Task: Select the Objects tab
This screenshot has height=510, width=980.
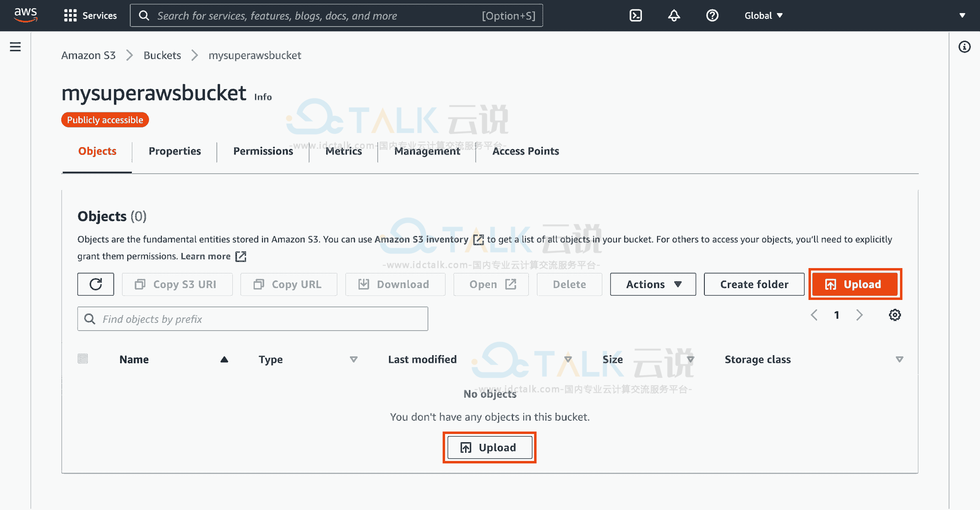Action: point(97,151)
